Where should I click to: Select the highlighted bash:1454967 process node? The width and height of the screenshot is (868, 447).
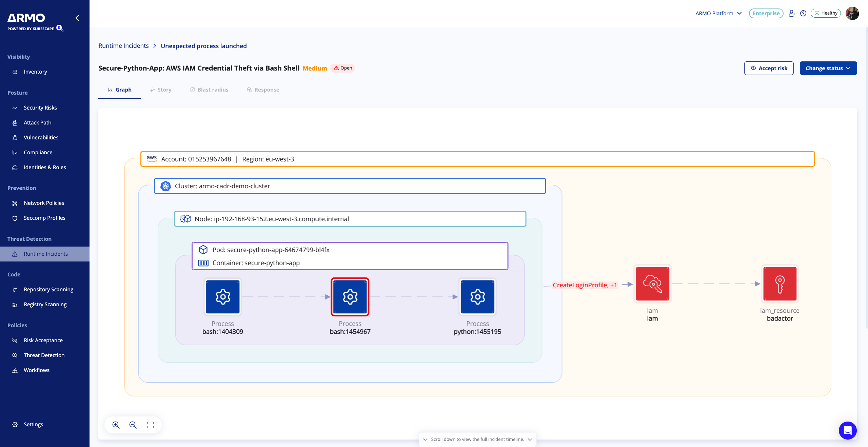click(x=350, y=297)
